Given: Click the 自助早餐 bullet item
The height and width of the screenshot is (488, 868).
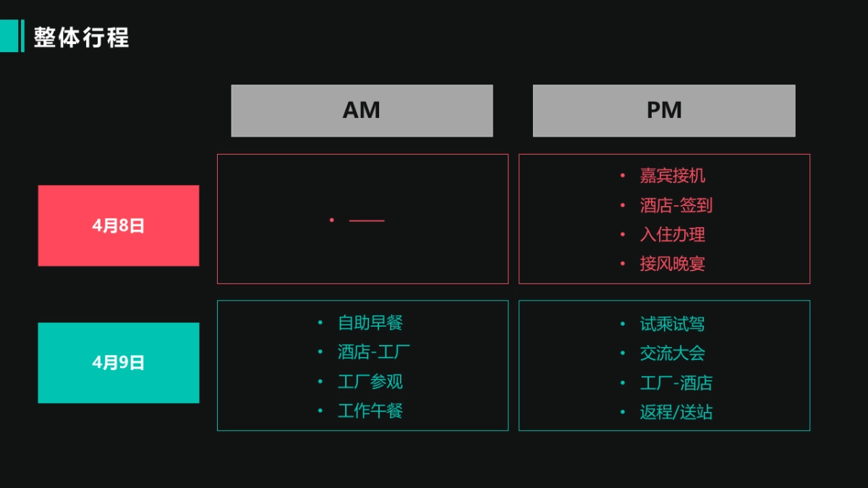Looking at the screenshot, I should [x=370, y=323].
